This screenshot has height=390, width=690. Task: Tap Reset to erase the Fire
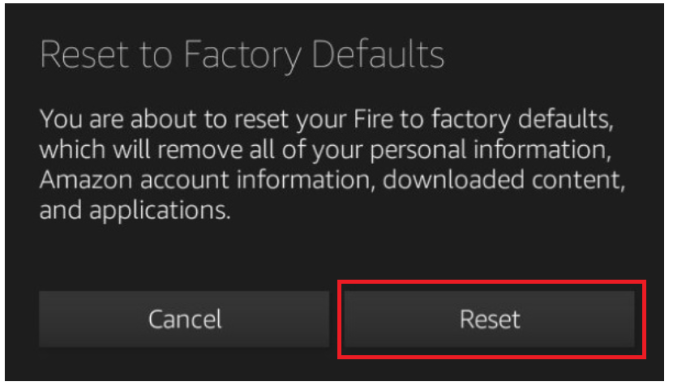pyautogui.click(x=489, y=319)
